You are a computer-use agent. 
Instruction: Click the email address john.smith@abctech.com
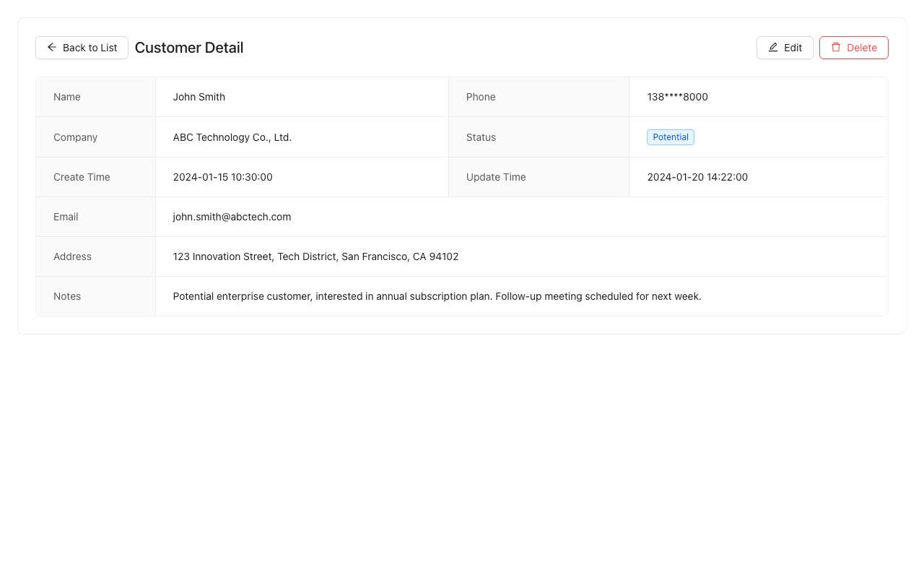(232, 217)
